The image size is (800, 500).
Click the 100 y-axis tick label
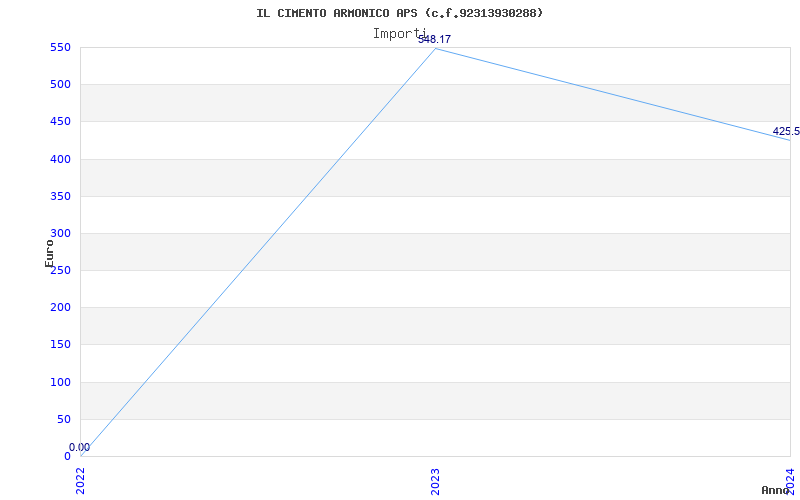click(x=60, y=382)
